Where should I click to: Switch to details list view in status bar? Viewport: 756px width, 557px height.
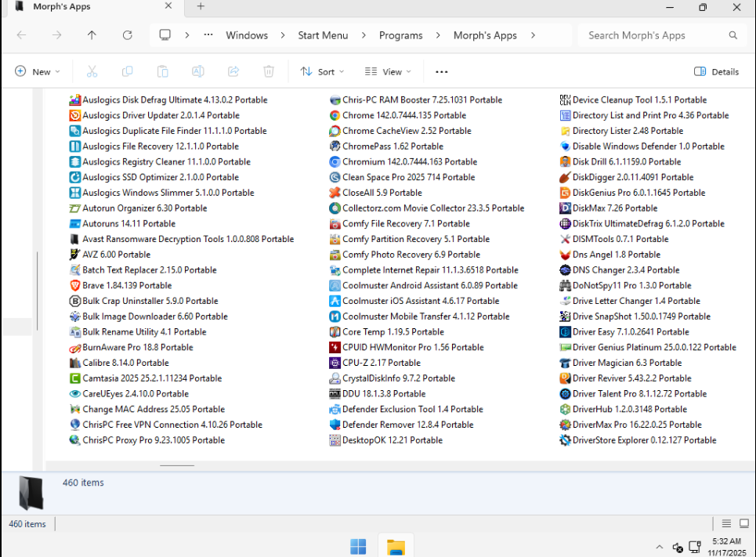tap(725, 524)
